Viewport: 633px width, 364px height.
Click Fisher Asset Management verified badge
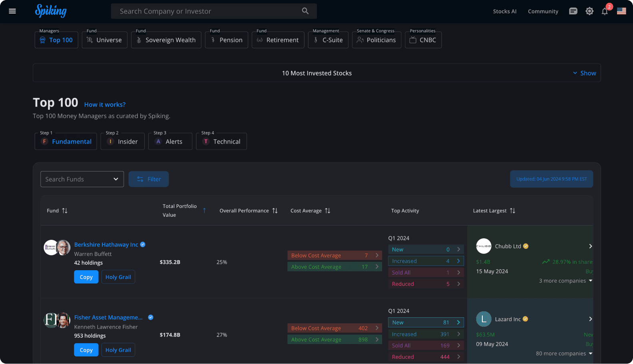point(151,317)
